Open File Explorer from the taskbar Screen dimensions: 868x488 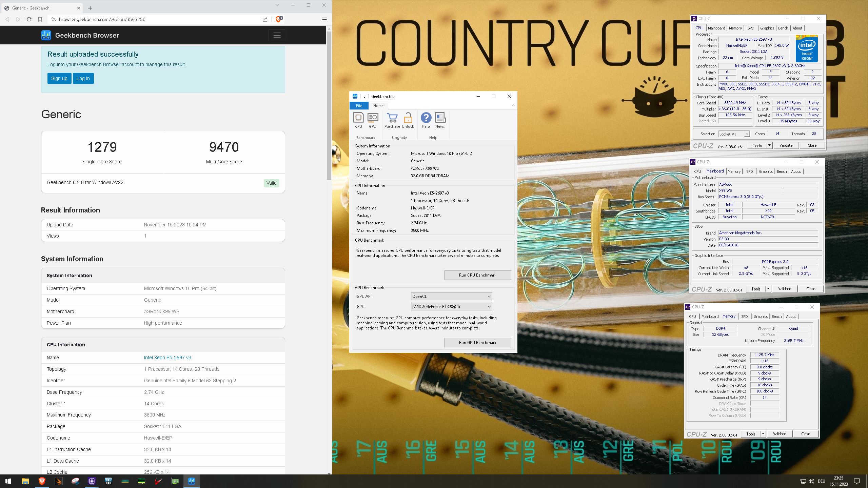point(25,481)
